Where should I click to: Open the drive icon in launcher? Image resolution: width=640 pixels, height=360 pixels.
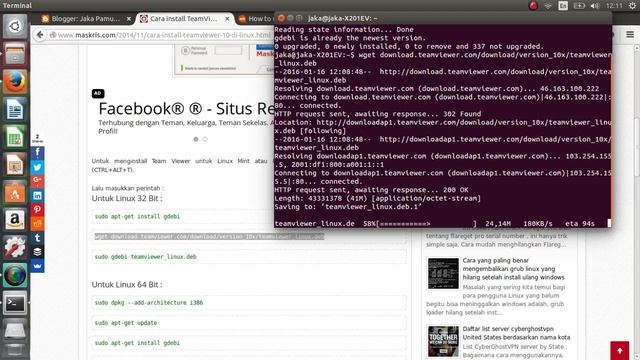(15, 331)
